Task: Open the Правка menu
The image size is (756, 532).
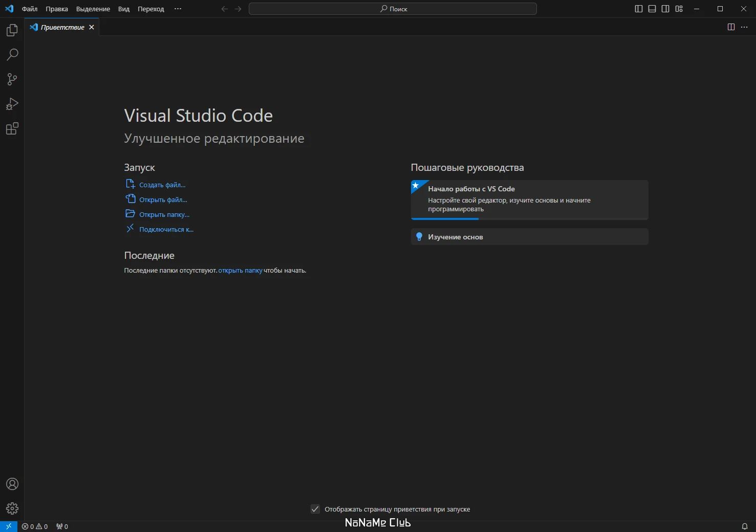Action: coord(57,9)
